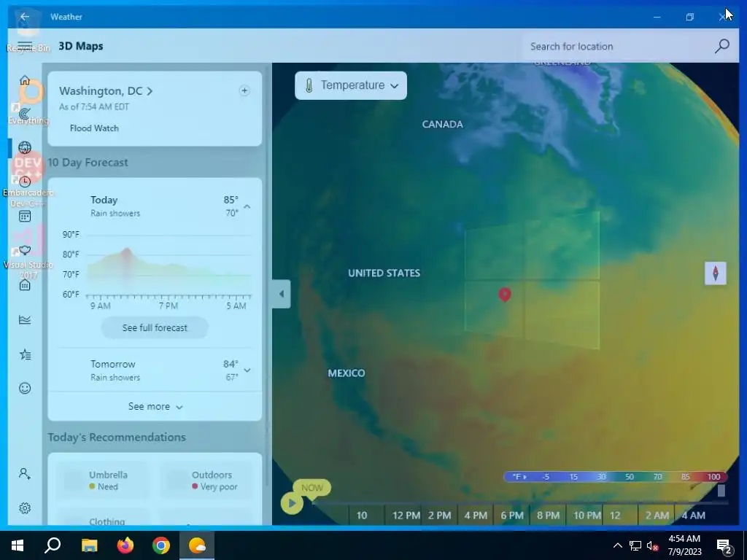
Task: Jump timeline to 8 PM
Action: click(549, 516)
